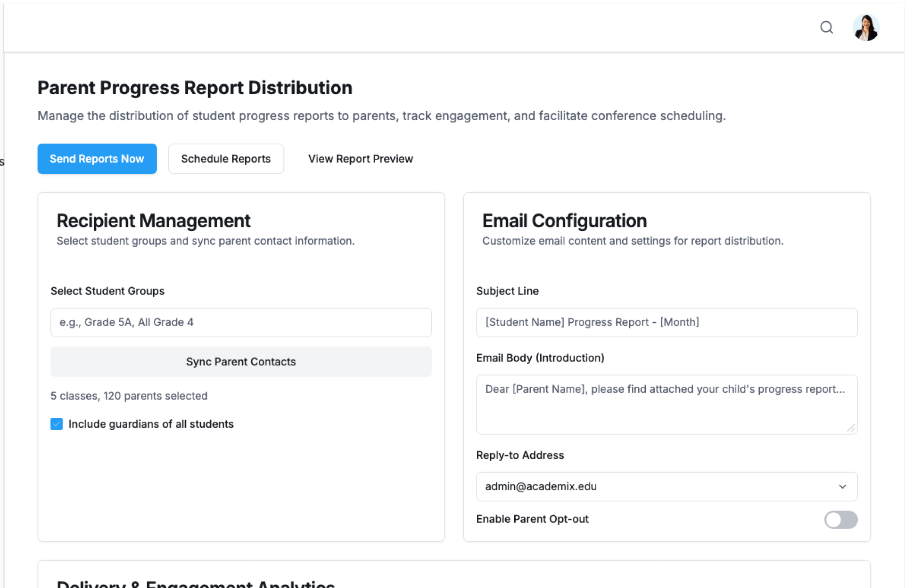The width and height of the screenshot is (905, 588).
Task: Grab the Email Body resize handle
Action: pyautogui.click(x=851, y=428)
